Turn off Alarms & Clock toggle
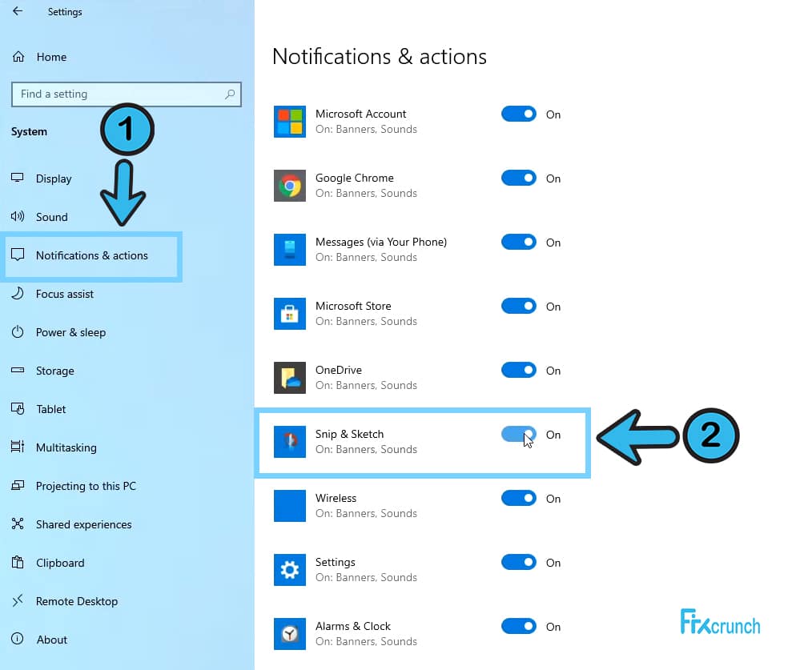This screenshot has height=670, width=812. (518, 627)
